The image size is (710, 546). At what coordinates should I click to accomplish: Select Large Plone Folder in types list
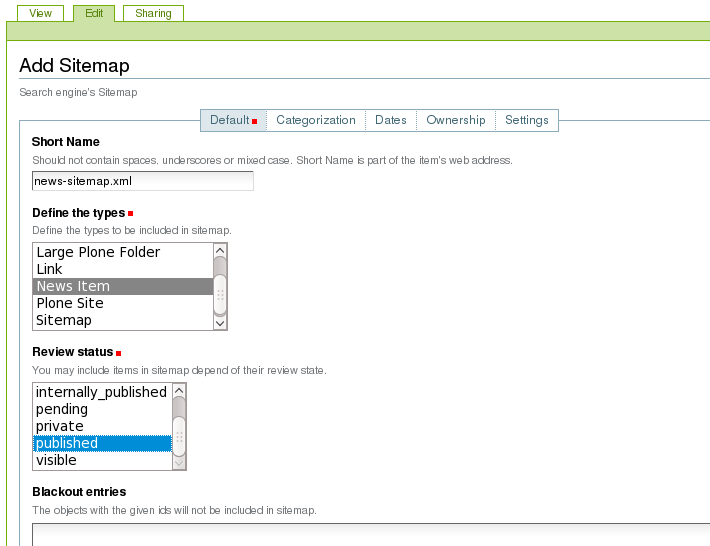[x=98, y=252]
